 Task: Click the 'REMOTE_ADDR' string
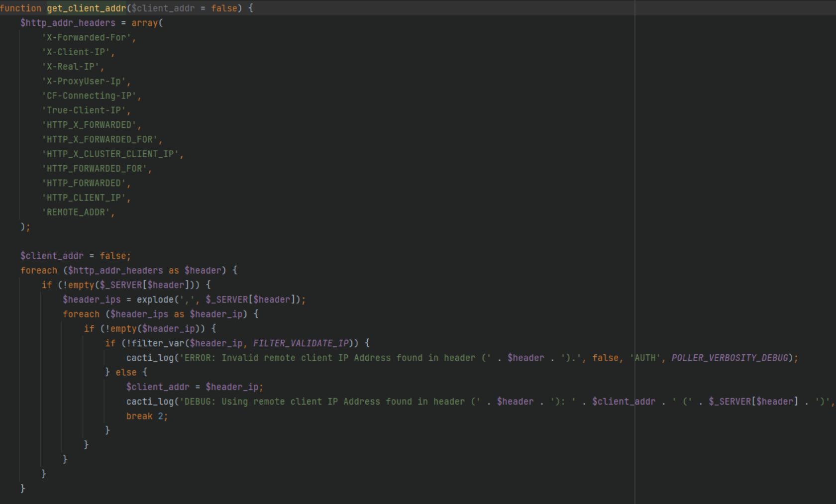[x=76, y=212]
